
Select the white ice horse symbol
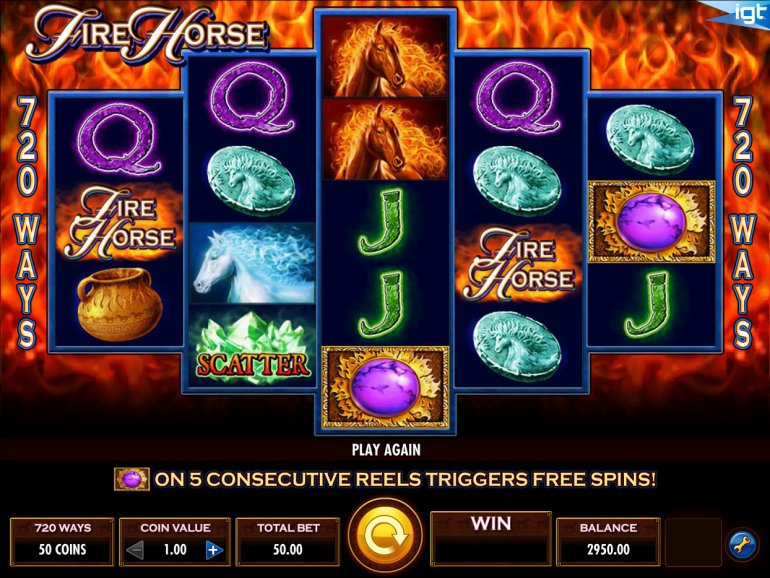pyautogui.click(x=252, y=264)
